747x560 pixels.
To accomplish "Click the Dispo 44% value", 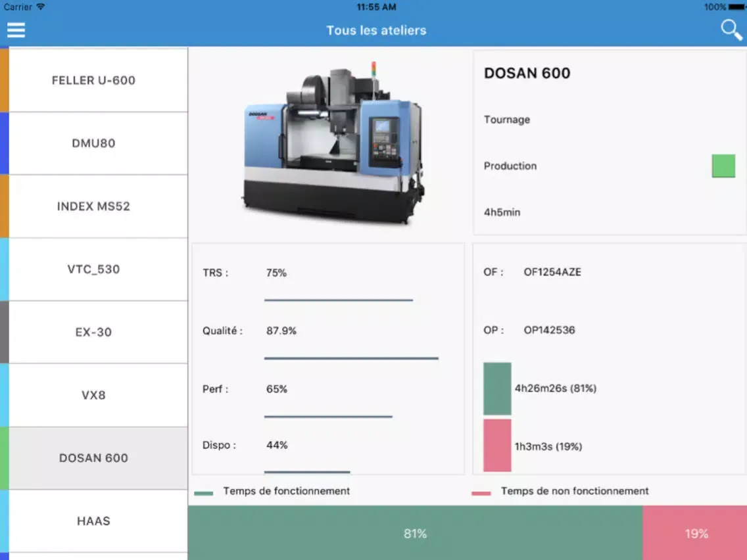I will click(x=277, y=445).
